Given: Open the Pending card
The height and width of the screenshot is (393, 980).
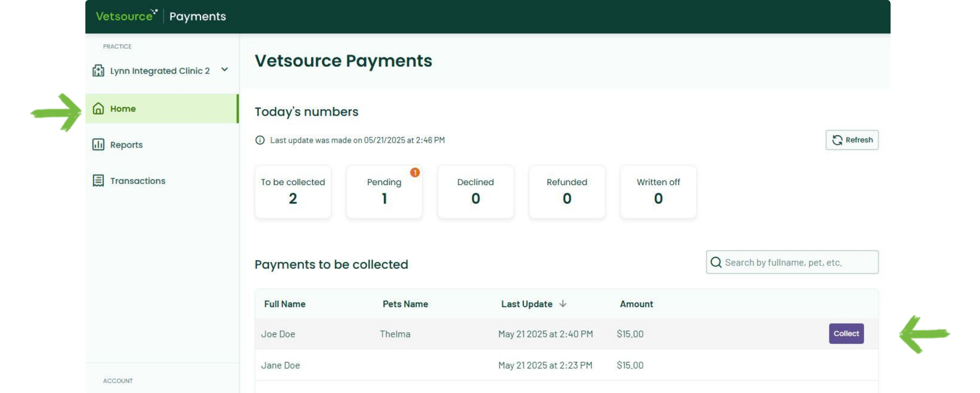Looking at the screenshot, I should (384, 191).
